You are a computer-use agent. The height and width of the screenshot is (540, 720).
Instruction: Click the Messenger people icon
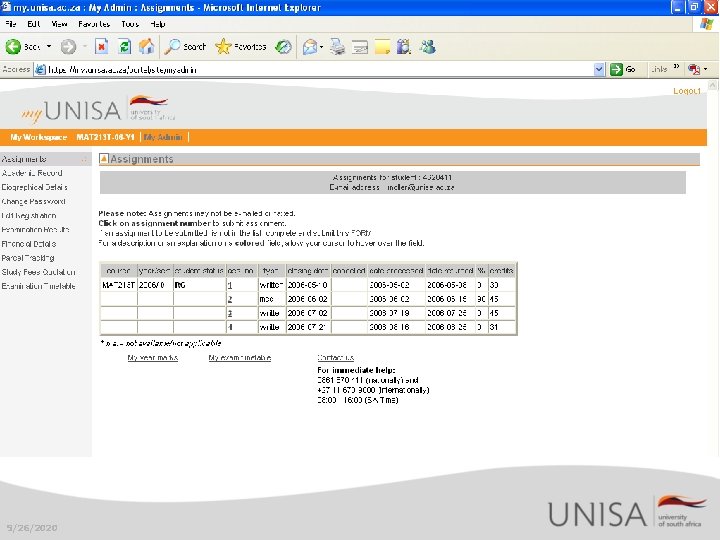coord(427,46)
